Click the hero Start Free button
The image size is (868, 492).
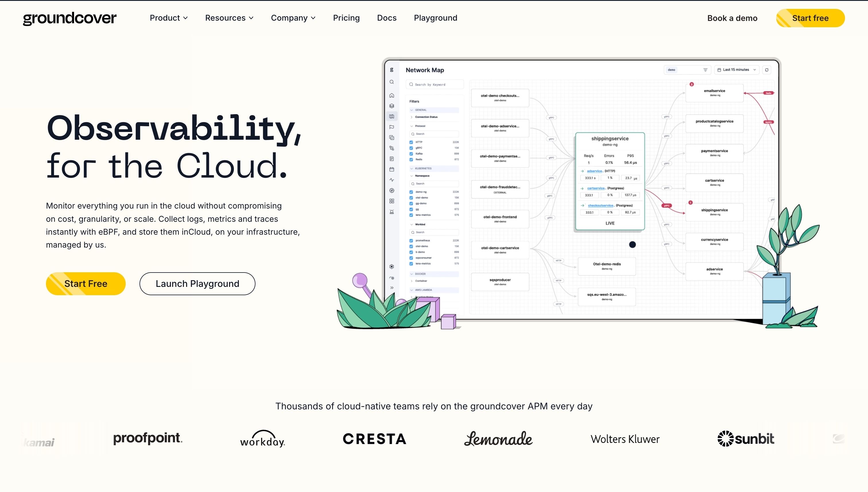tap(86, 284)
